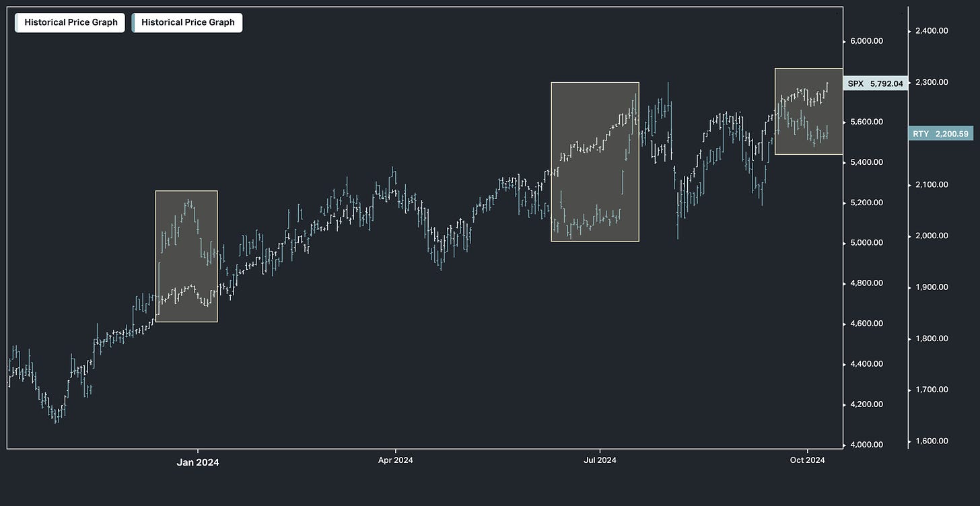The image size is (980, 506).
Task: Click the 4,400.00 SPX axis value
Action: [x=867, y=364]
